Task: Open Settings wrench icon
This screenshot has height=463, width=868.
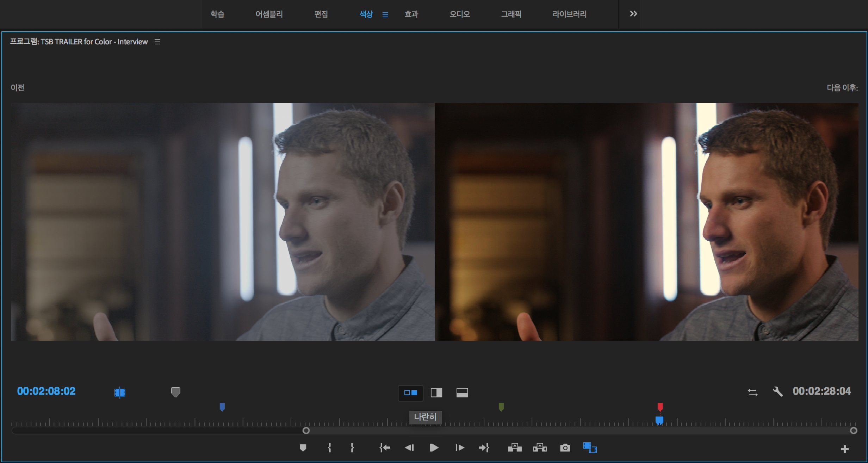Action: coord(777,392)
